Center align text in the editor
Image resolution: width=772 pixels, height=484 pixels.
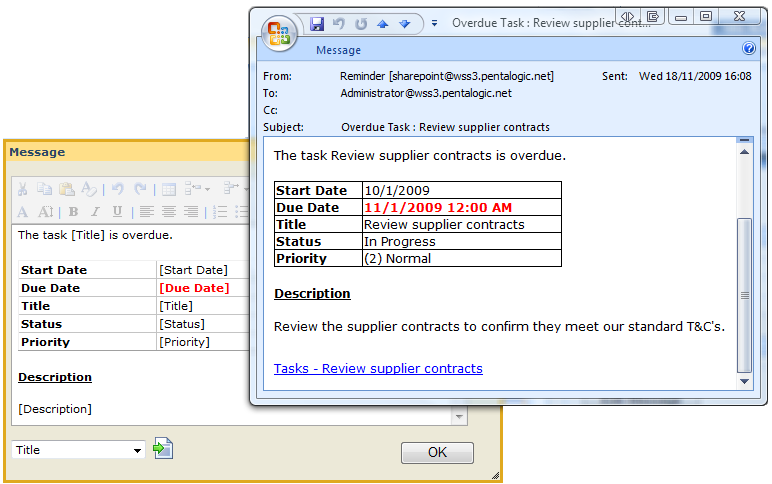(x=169, y=212)
